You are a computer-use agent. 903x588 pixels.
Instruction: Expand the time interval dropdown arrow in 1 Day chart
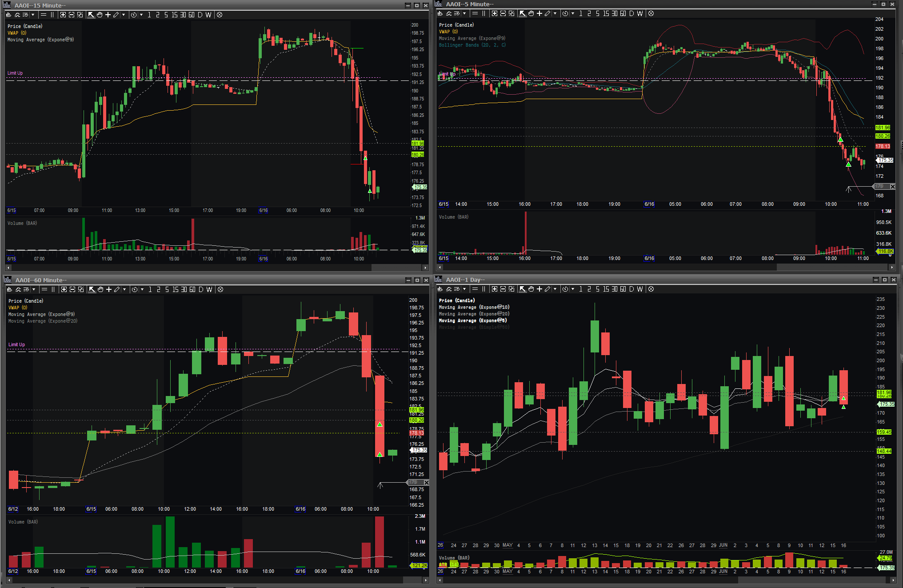[x=573, y=289]
